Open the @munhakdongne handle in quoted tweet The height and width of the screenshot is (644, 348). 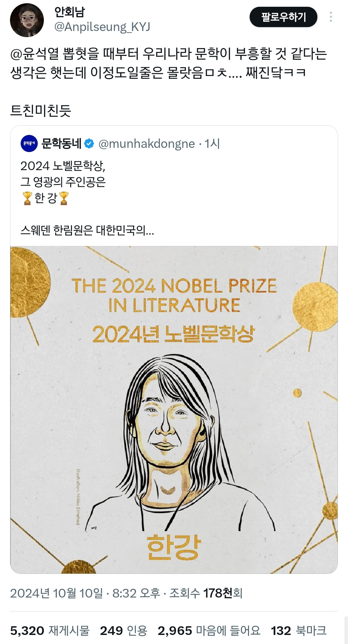pos(147,144)
